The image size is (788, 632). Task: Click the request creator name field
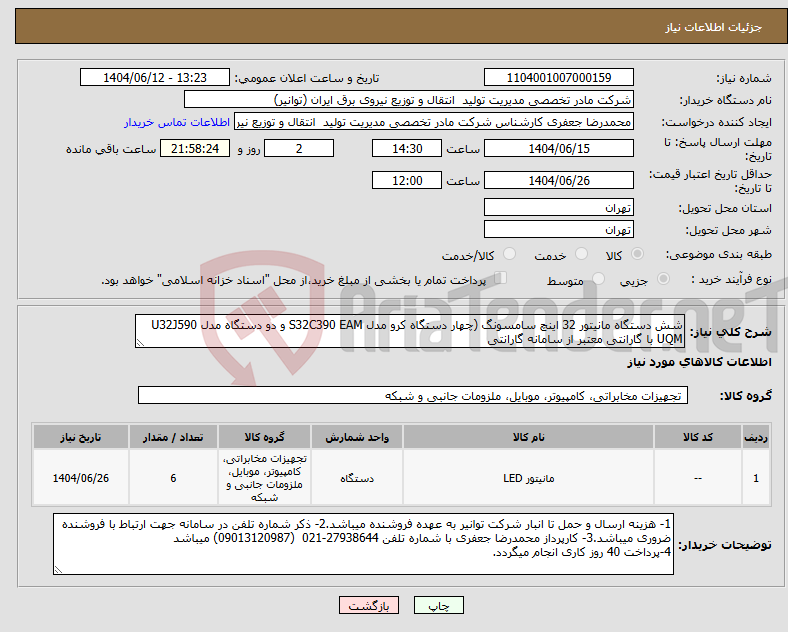434,122
